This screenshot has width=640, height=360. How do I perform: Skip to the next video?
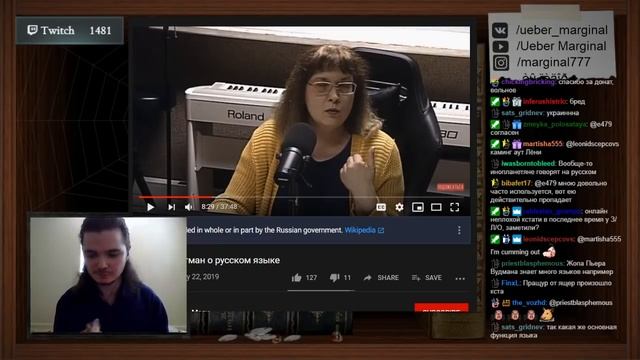(x=171, y=207)
